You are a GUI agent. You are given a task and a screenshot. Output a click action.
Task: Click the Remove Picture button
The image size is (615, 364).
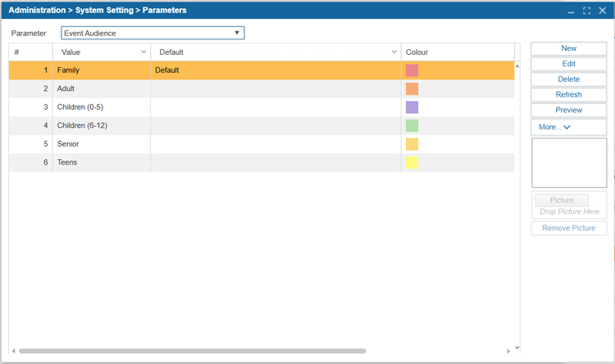568,228
